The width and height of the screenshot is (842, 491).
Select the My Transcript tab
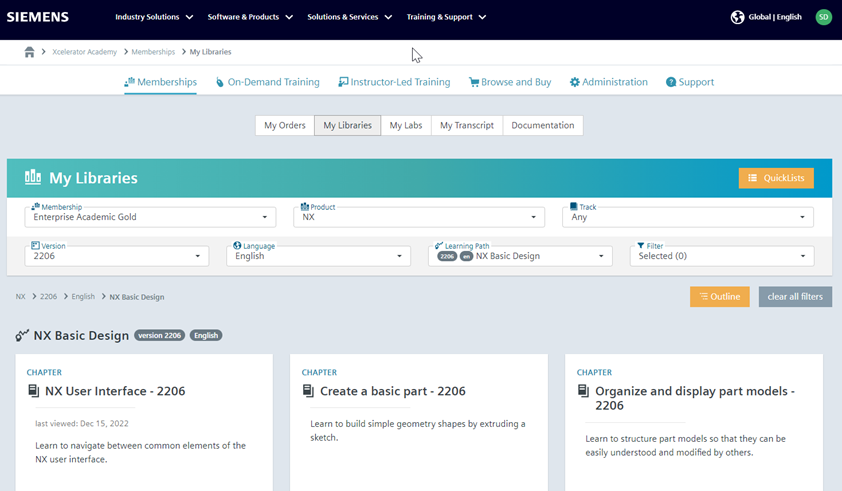pyautogui.click(x=467, y=125)
